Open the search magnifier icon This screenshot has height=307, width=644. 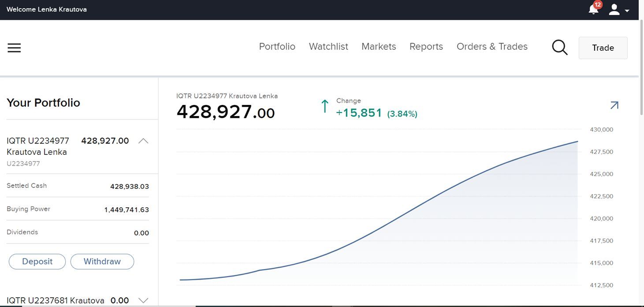click(560, 47)
